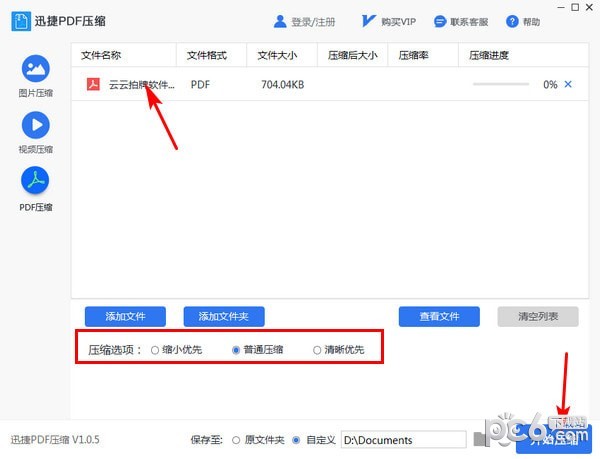600x459 pixels.
Task: Click the 压缩进度 column header
Action: pyautogui.click(x=489, y=55)
